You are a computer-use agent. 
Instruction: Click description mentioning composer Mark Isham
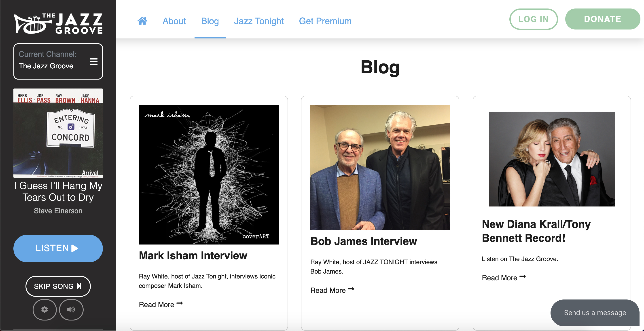pos(207,281)
